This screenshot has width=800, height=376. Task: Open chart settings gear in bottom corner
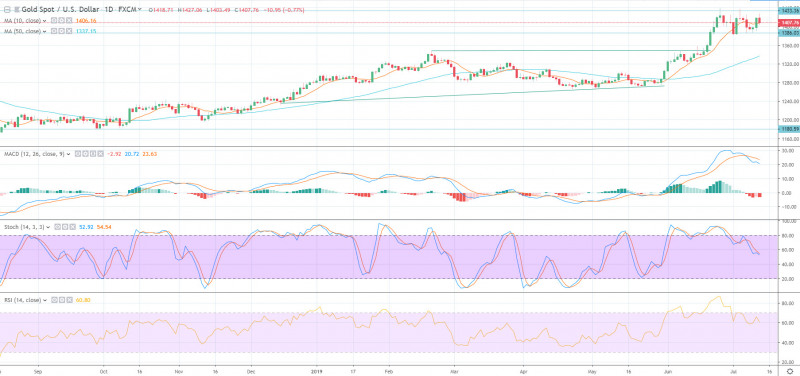coord(790,371)
